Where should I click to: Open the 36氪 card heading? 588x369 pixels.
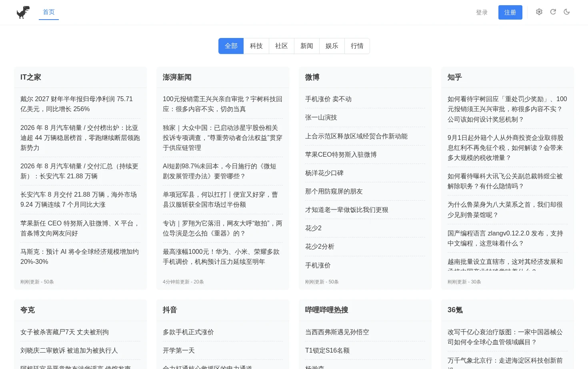click(455, 310)
